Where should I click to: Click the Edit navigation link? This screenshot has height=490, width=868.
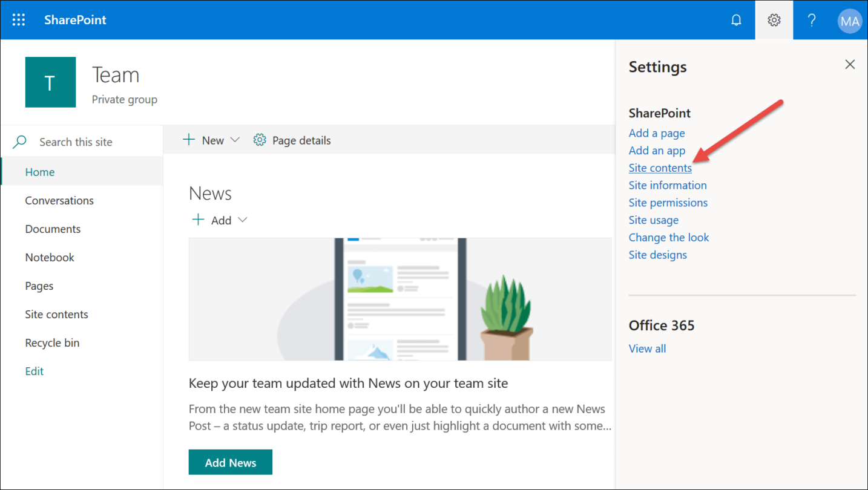(x=35, y=371)
